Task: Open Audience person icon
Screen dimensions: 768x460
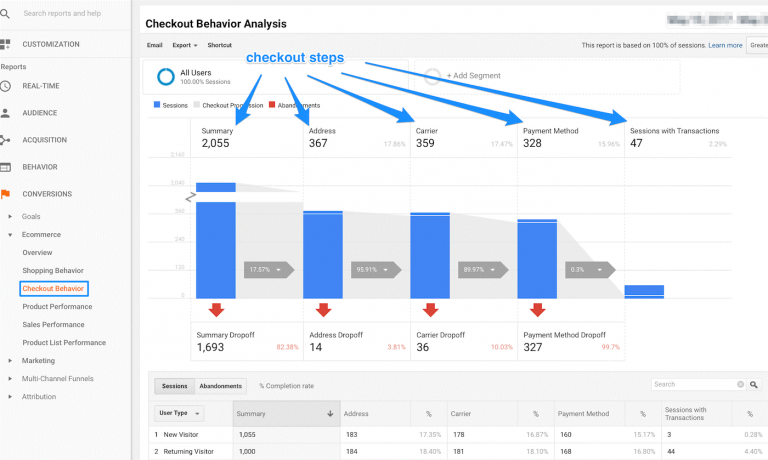Action: pyautogui.click(x=6, y=113)
